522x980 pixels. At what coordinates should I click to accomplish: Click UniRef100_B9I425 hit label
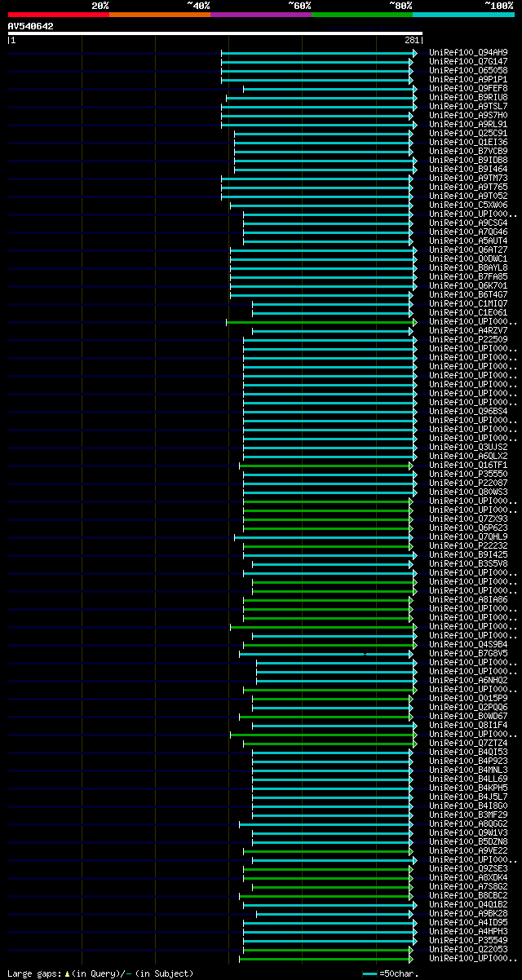(x=468, y=554)
